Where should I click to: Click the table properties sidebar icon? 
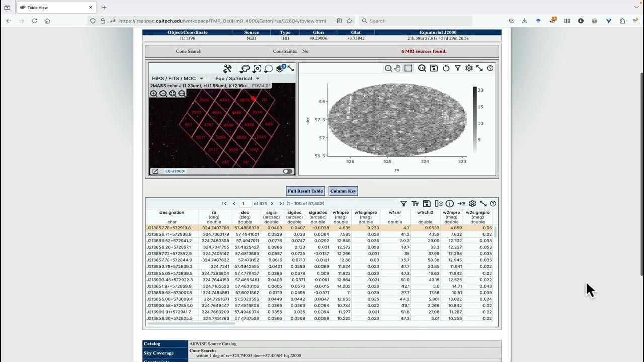(x=461, y=204)
